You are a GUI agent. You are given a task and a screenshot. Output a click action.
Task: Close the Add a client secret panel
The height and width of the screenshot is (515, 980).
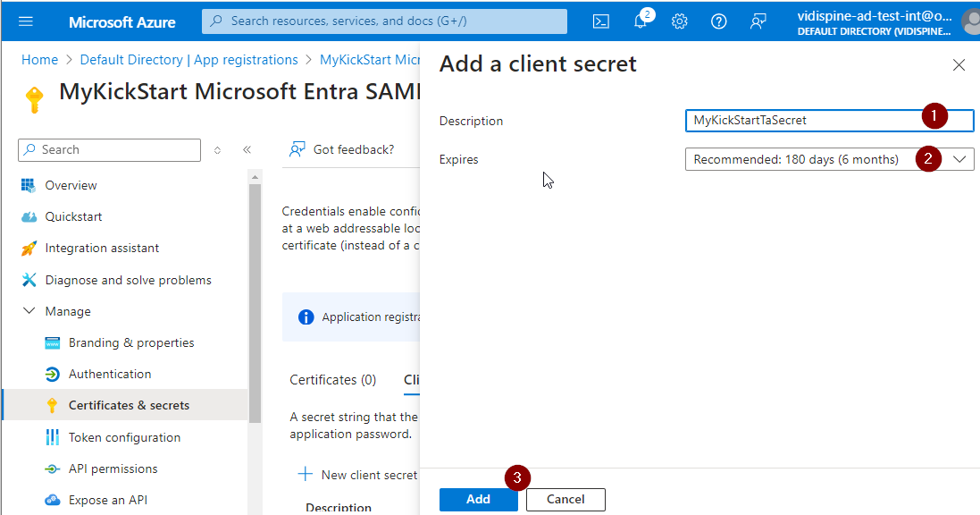click(x=959, y=65)
